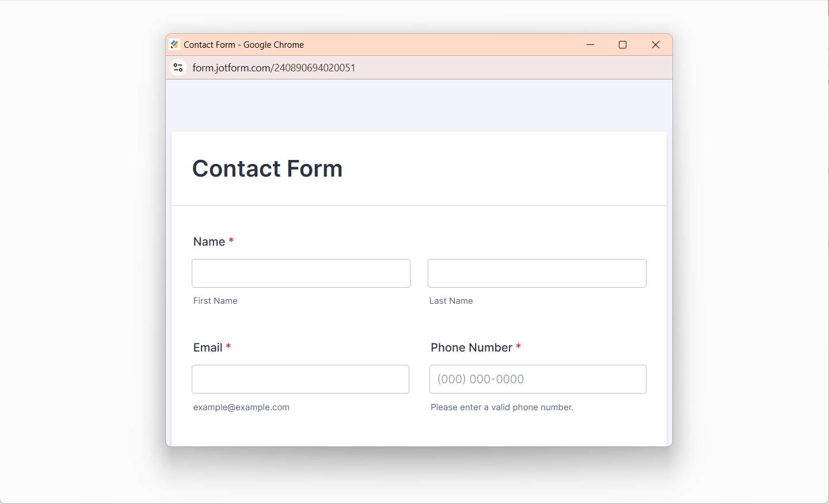Focus the First Name input box

click(301, 273)
